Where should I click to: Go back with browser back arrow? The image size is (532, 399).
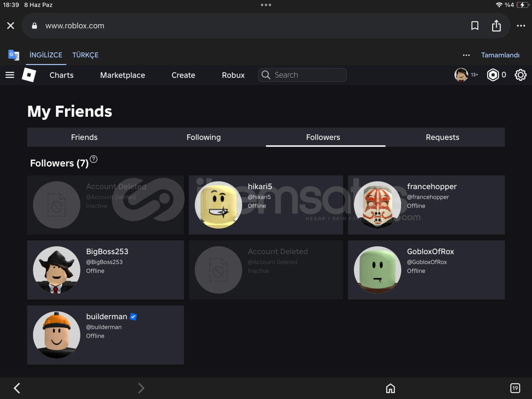17,388
